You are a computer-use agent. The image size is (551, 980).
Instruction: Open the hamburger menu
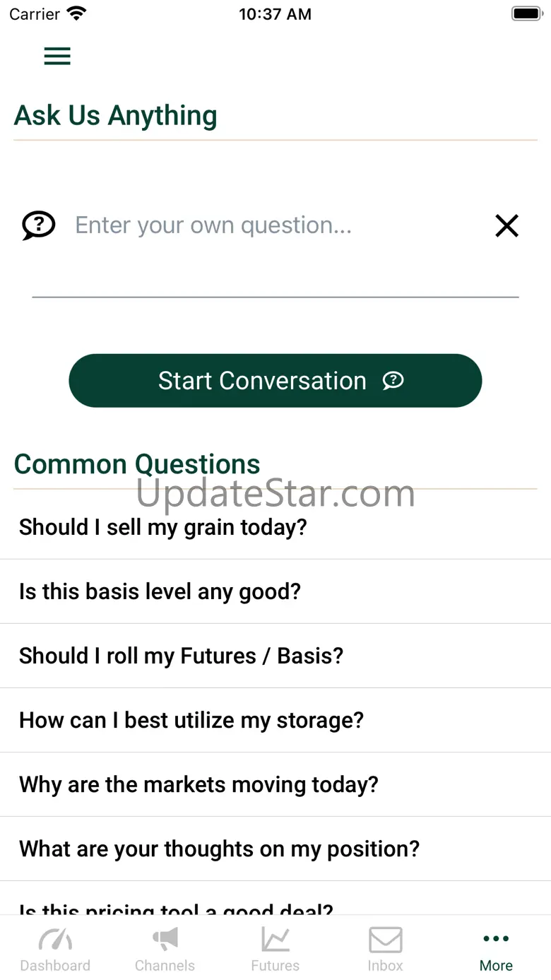coord(57,56)
